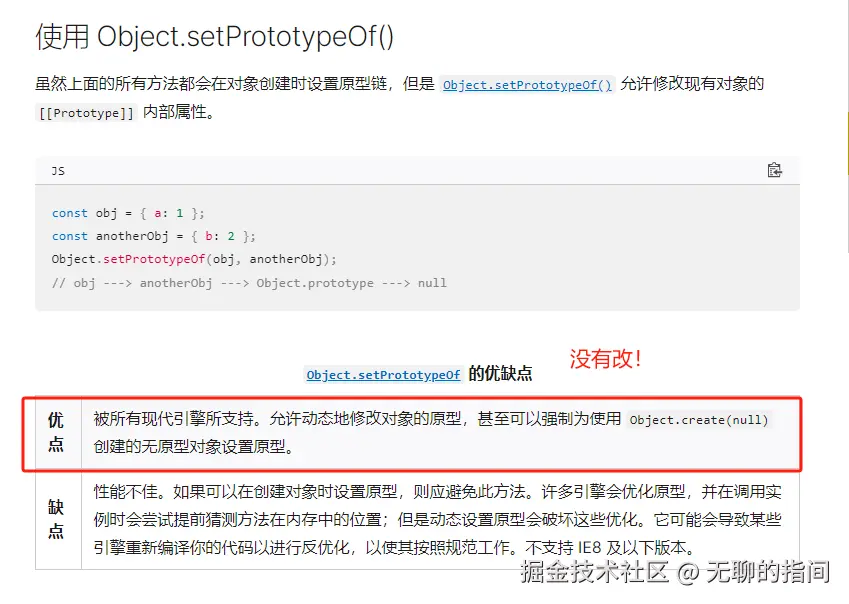Click the JS language label on the code block
This screenshot has width=849, height=604.
pos(58,171)
